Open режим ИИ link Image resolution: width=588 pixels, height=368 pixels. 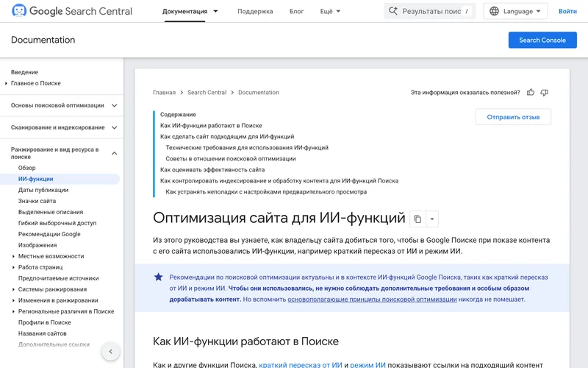pyautogui.click(x=368, y=364)
